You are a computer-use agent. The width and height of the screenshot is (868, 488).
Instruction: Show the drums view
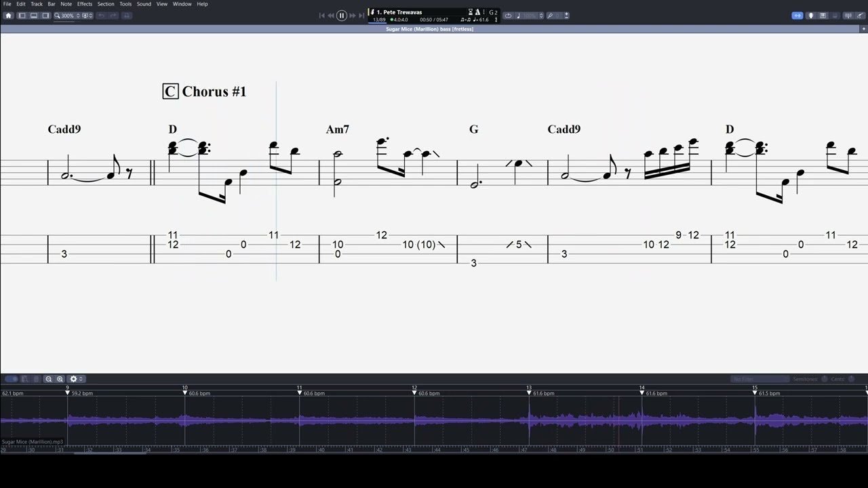[835, 16]
